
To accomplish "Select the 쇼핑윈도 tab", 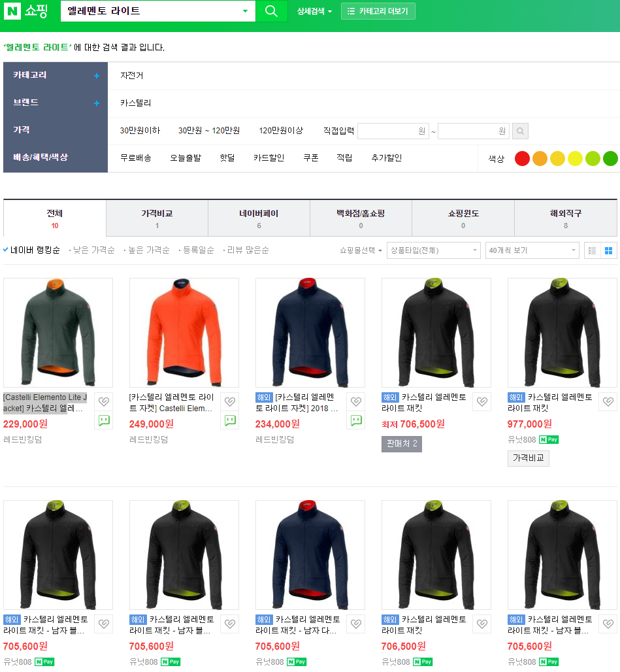I will pos(463,218).
